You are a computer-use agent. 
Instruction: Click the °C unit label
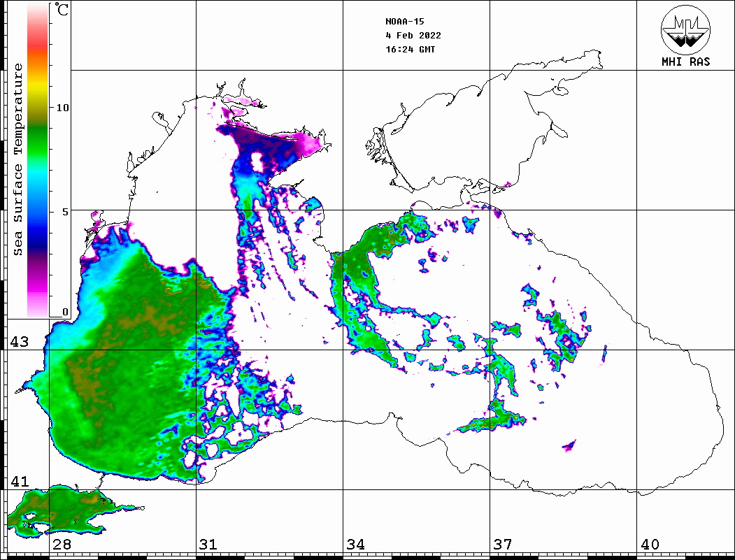point(62,9)
